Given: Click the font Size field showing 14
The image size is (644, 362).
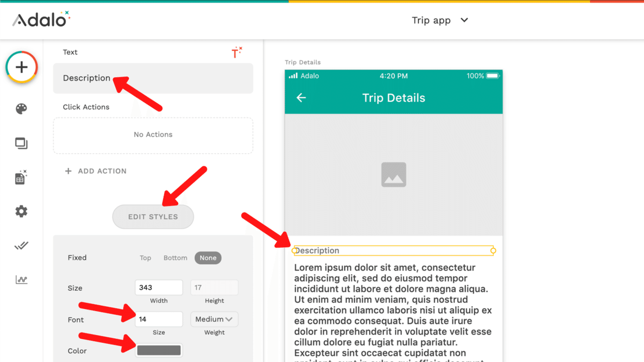Looking at the screenshot, I should (x=159, y=319).
